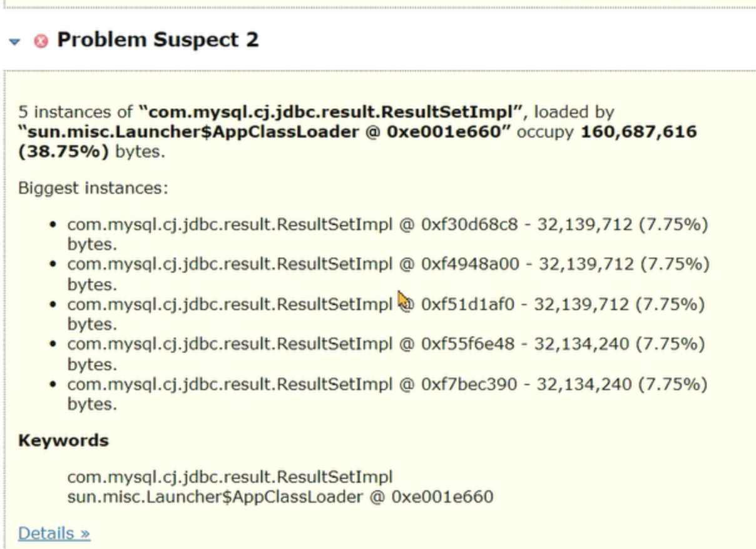Click the sun.misc.Launcher$AppClassLoader keyword entry

(x=280, y=497)
